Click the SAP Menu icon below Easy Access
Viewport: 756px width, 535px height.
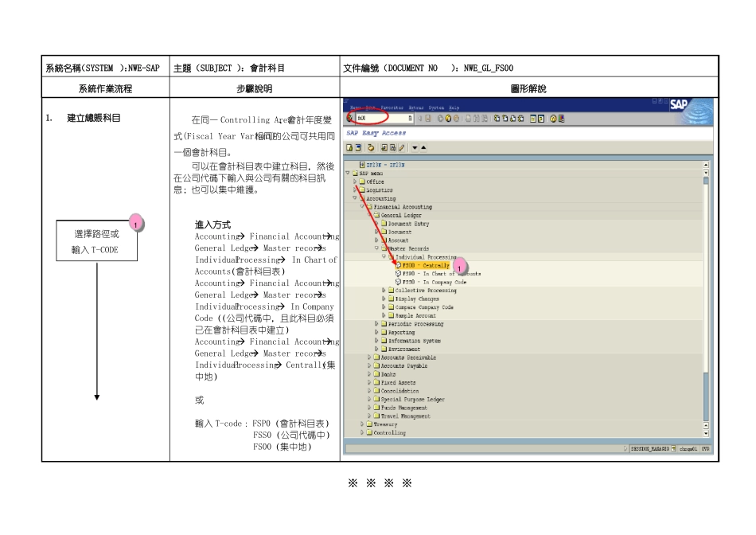point(358,147)
